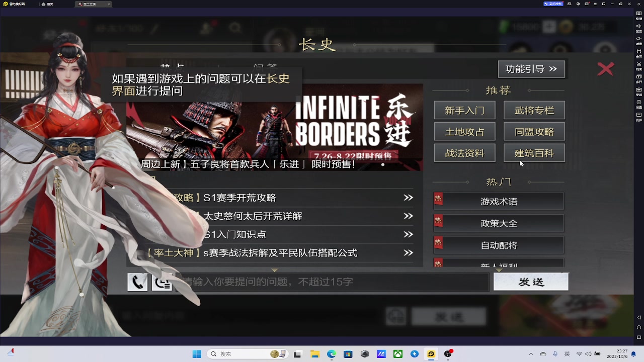644x362 pixels.
Task: Click the phone customer service icon
Action: (137, 282)
